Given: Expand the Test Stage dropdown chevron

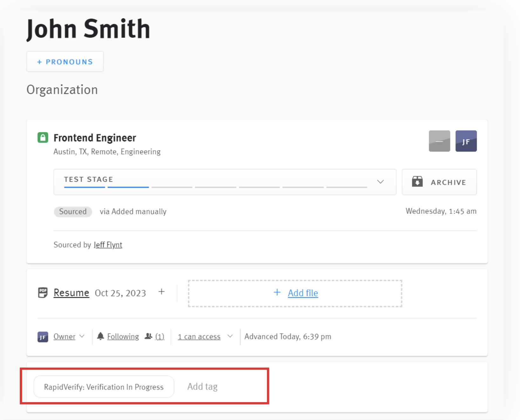Looking at the screenshot, I should coord(380,182).
